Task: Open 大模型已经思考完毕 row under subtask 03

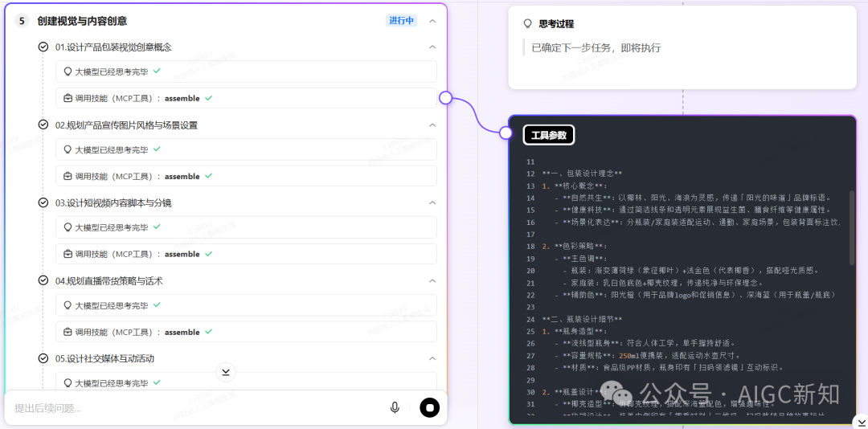Action: pyautogui.click(x=247, y=227)
